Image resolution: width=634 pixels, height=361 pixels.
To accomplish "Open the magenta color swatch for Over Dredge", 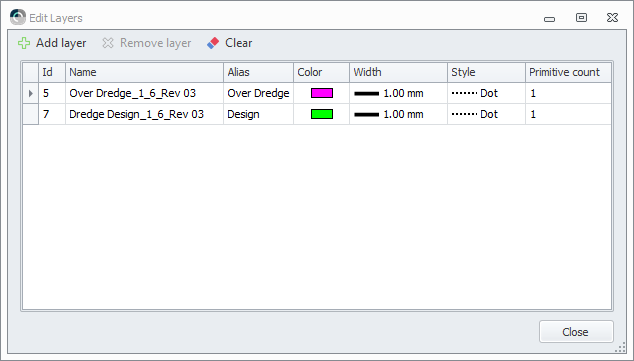I will click(x=322, y=93).
